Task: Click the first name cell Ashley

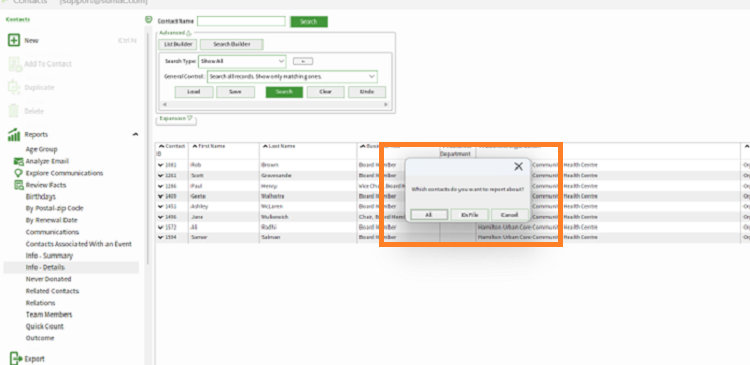Action: click(x=199, y=207)
